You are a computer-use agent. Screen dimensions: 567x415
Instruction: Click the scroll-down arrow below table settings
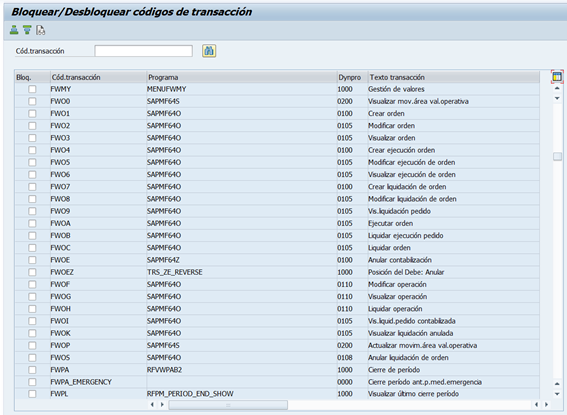pos(557,98)
